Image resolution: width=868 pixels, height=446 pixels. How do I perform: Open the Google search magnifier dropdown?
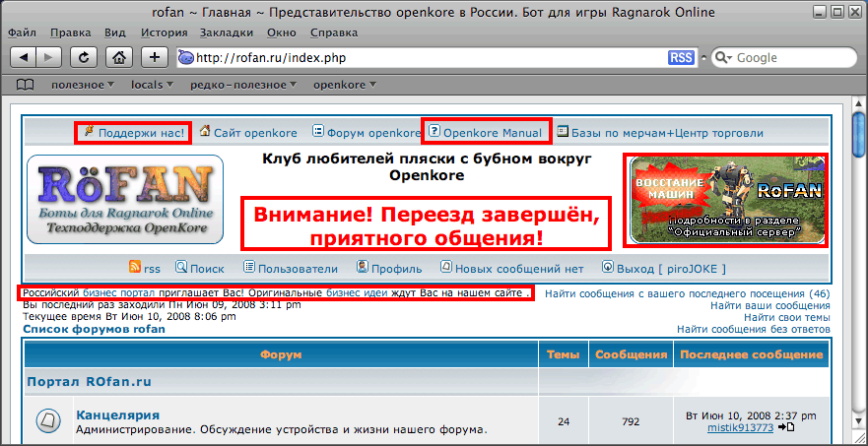tap(724, 57)
